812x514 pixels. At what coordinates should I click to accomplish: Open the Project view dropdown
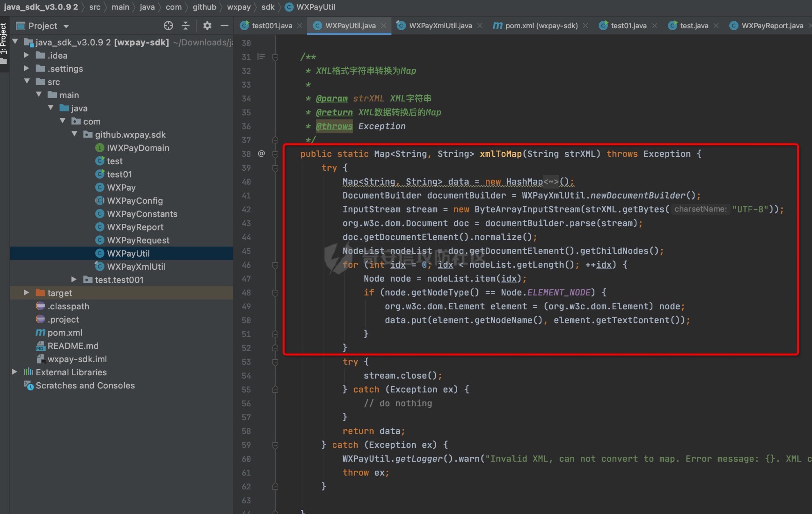coord(66,26)
